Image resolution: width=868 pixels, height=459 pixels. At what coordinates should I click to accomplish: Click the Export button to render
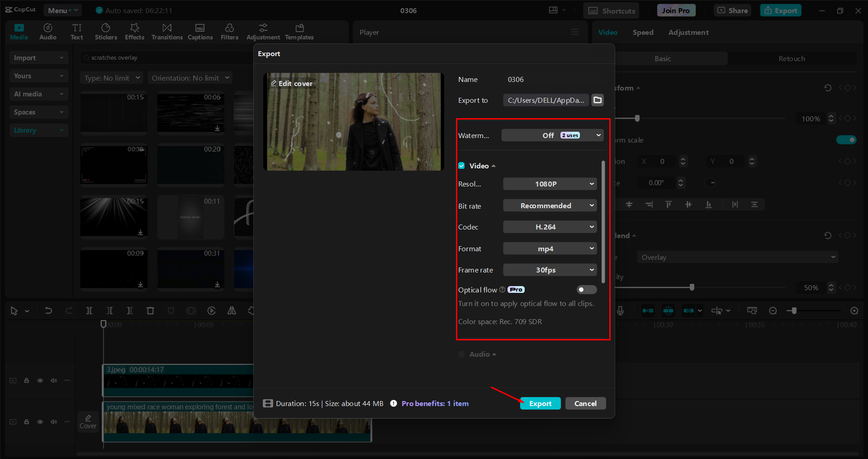pyautogui.click(x=540, y=403)
